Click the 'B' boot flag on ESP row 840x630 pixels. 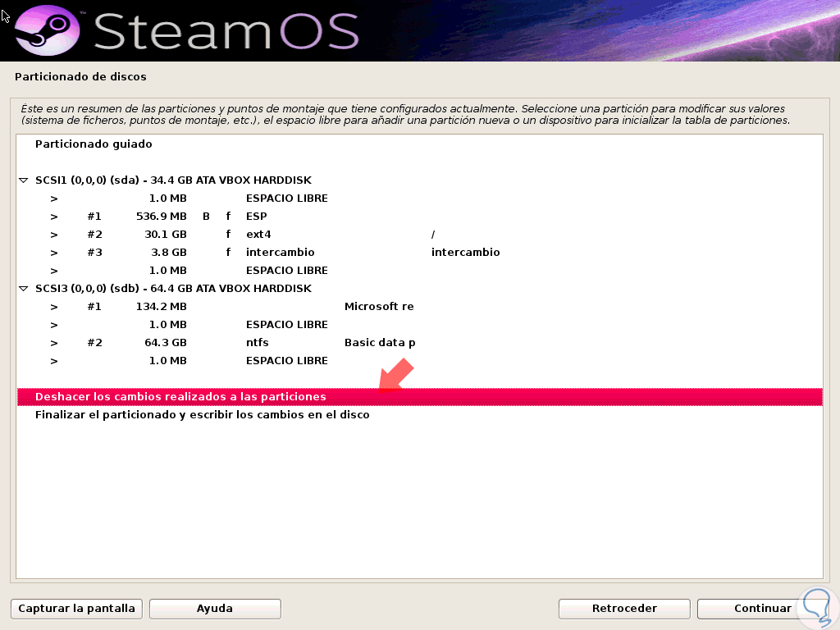point(206,217)
